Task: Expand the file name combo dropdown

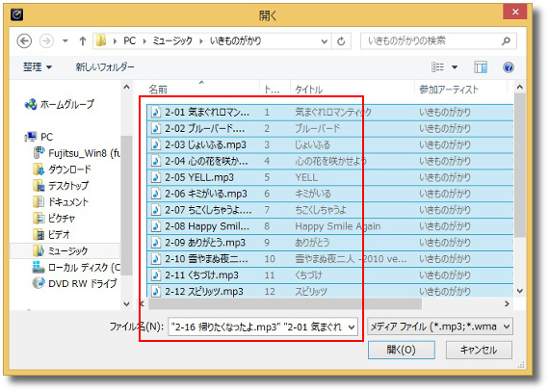Action: (352, 327)
